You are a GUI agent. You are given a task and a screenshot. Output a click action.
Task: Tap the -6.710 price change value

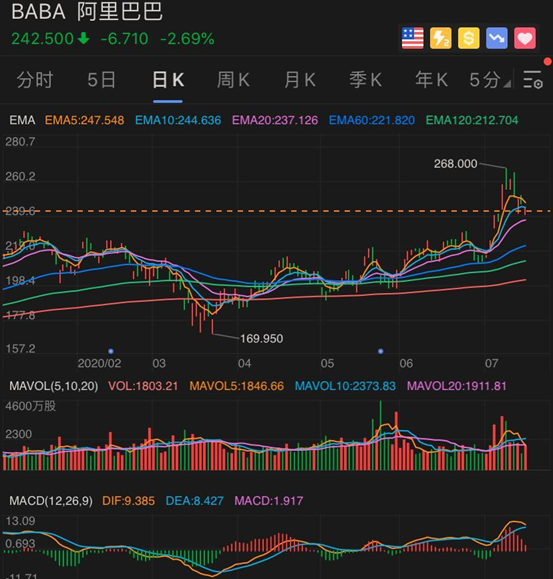pyautogui.click(x=124, y=39)
